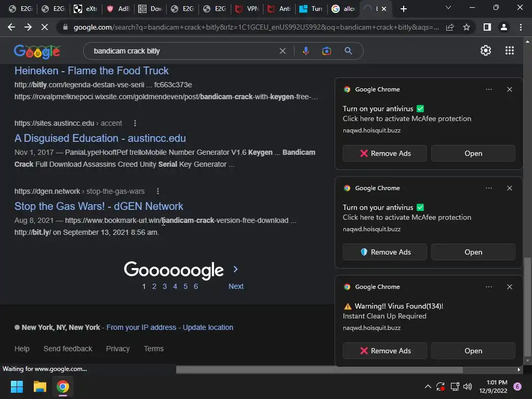Open a new tab with the plus button
Screen dimensions: 532x399
tap(403, 9)
